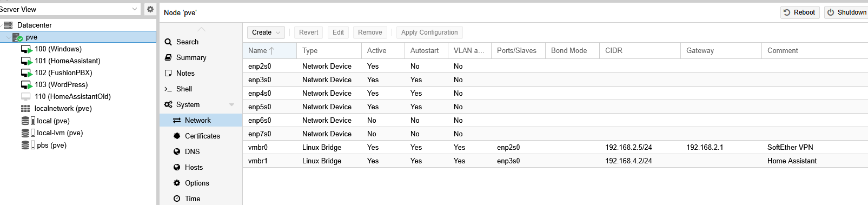Select the Datacenter tree label
868x205 pixels.
[35, 25]
